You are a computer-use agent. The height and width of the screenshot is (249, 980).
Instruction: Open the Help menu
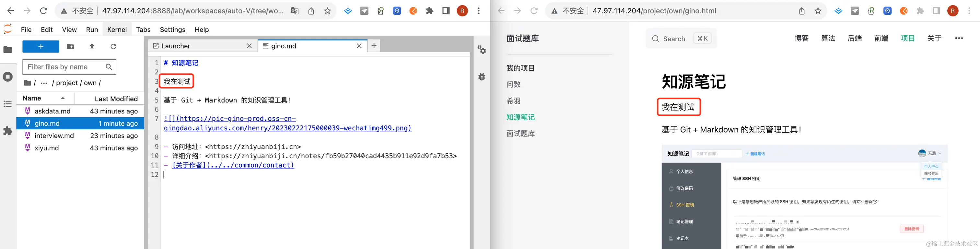[x=202, y=30]
